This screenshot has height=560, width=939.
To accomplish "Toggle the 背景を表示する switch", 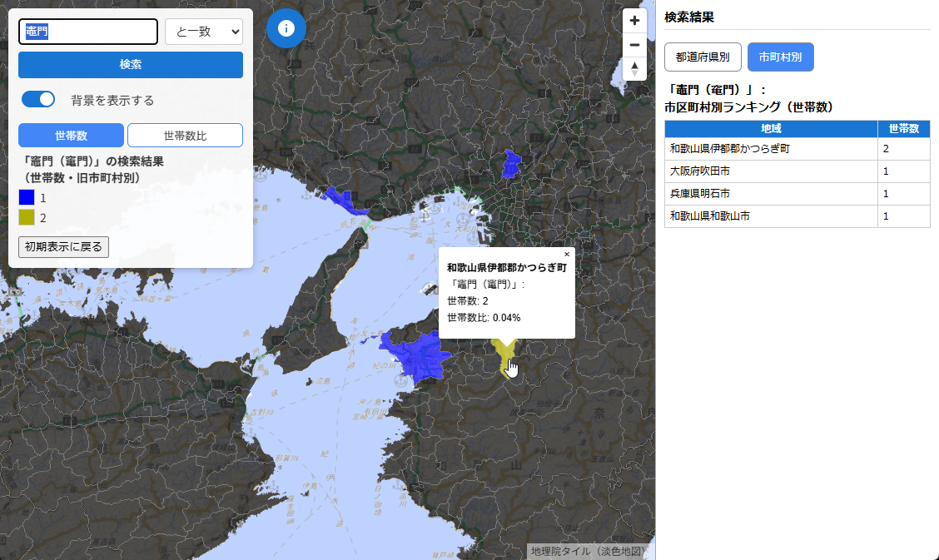I will [x=38, y=99].
